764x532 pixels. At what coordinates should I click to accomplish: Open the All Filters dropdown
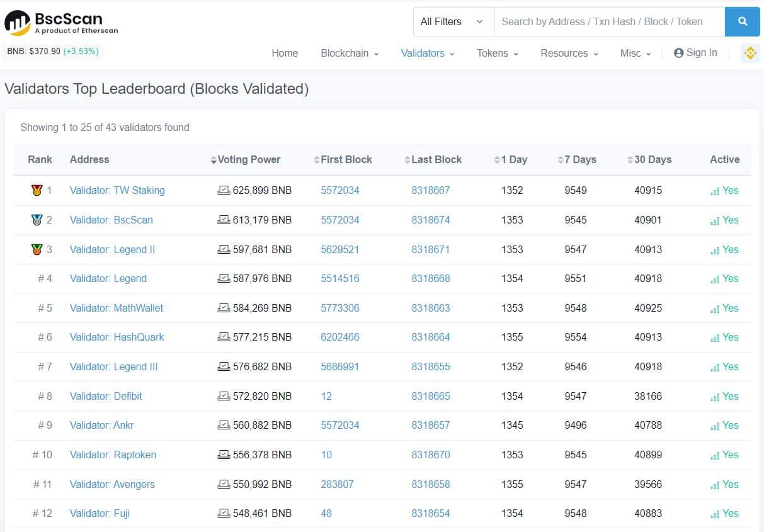[x=453, y=21]
